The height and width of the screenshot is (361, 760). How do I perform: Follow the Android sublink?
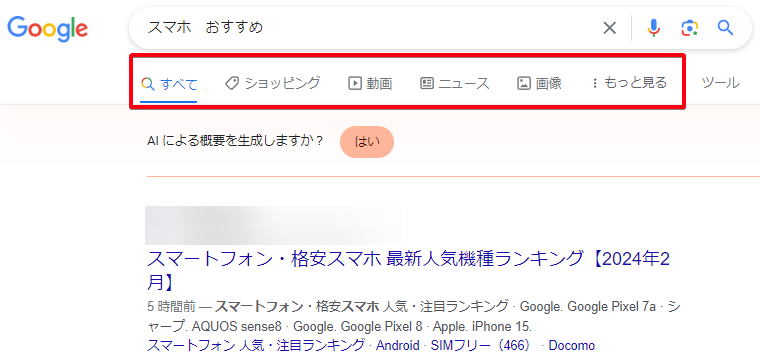(x=397, y=345)
